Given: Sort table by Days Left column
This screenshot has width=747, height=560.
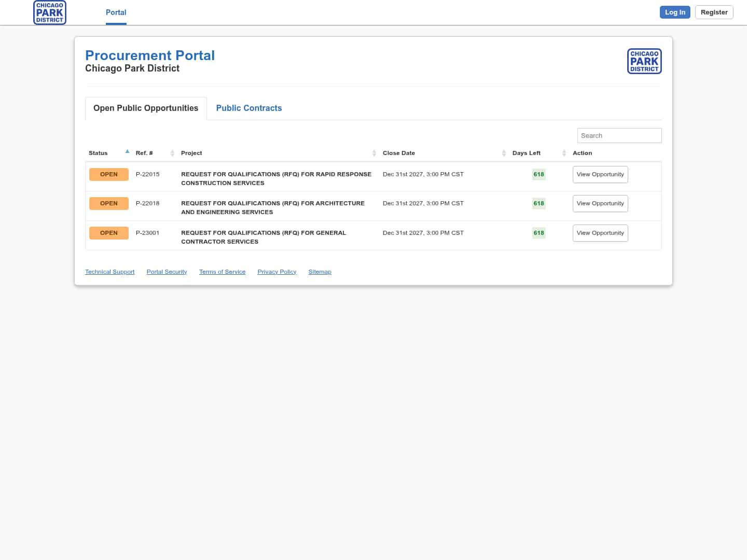Looking at the screenshot, I should click(x=526, y=153).
